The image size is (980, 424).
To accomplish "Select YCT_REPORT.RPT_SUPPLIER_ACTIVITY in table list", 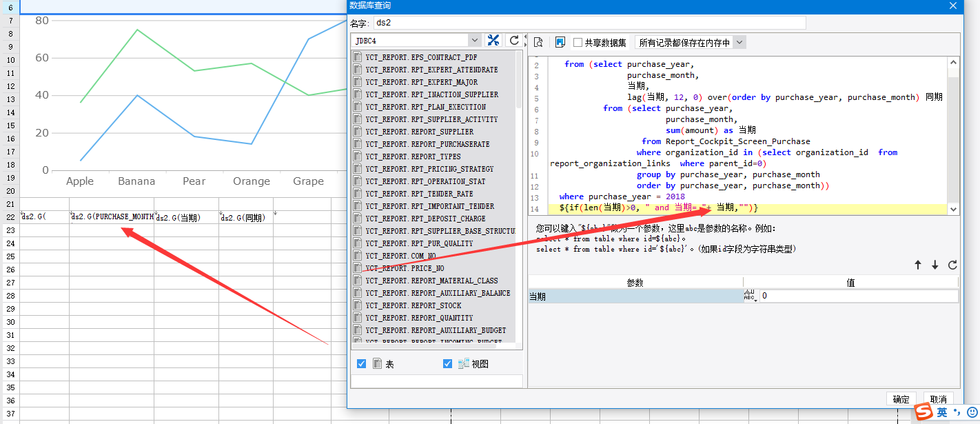I will point(432,119).
